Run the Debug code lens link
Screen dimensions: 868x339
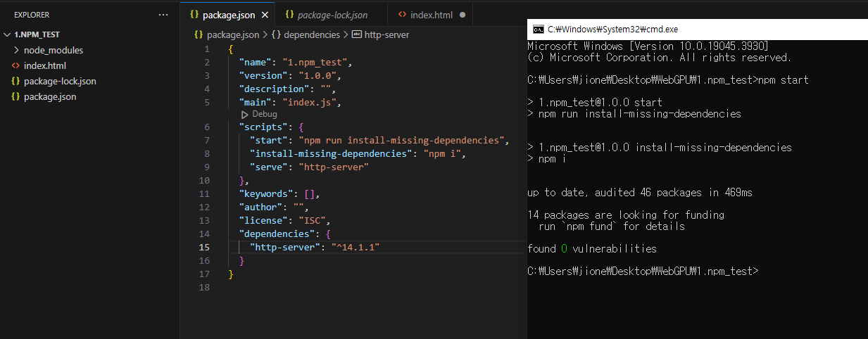(x=265, y=114)
